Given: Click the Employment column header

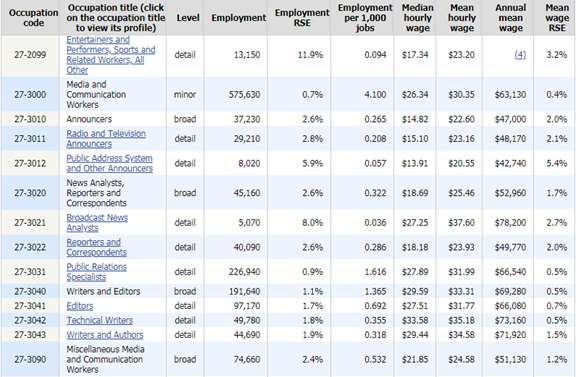Looking at the screenshot, I should click(x=238, y=18).
